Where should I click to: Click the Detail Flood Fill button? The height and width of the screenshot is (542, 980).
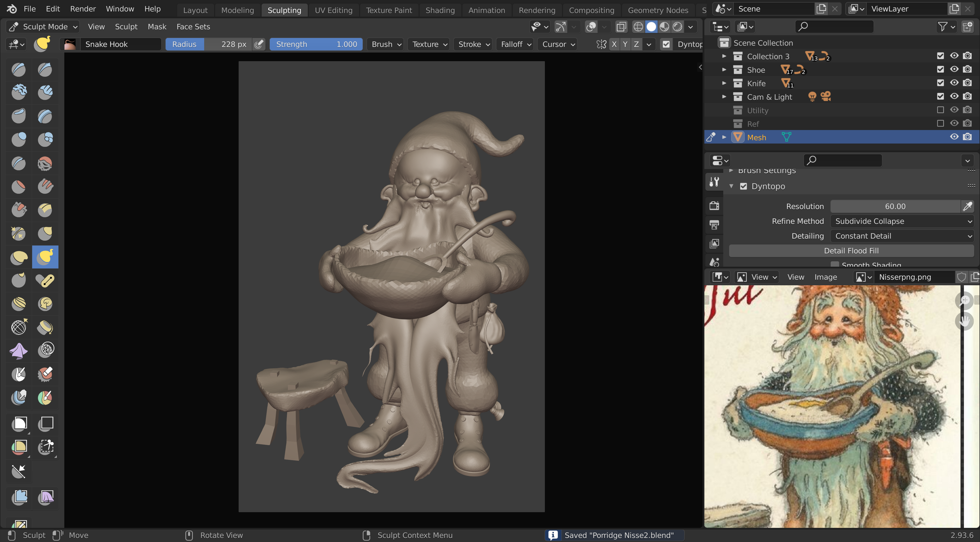click(851, 251)
